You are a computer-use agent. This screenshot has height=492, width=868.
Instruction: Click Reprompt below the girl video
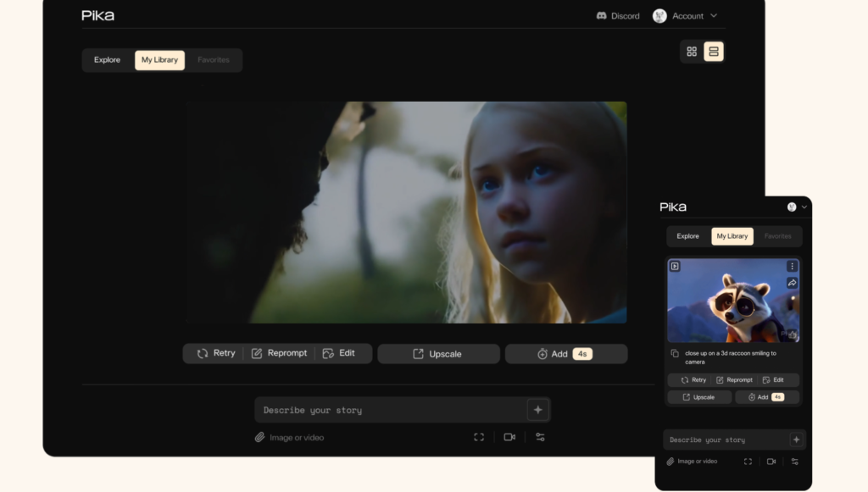(x=279, y=353)
